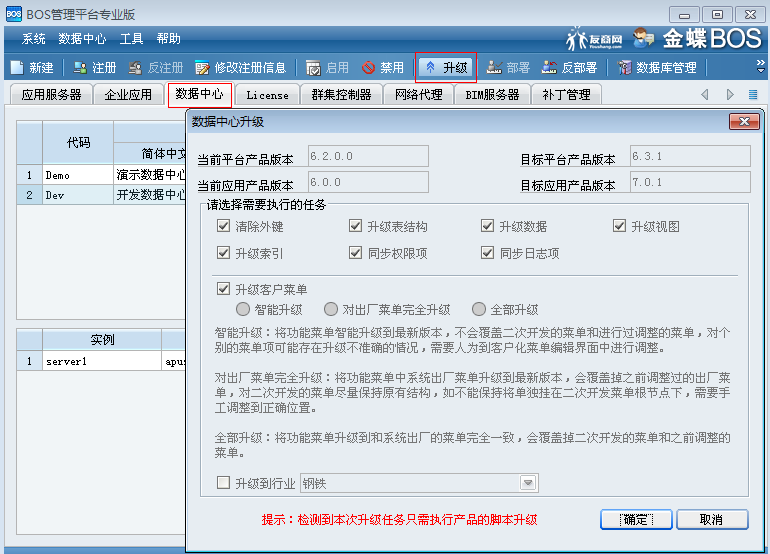Toggle the 升级客户菜单 checkbox
The image size is (770, 554).
[223, 289]
